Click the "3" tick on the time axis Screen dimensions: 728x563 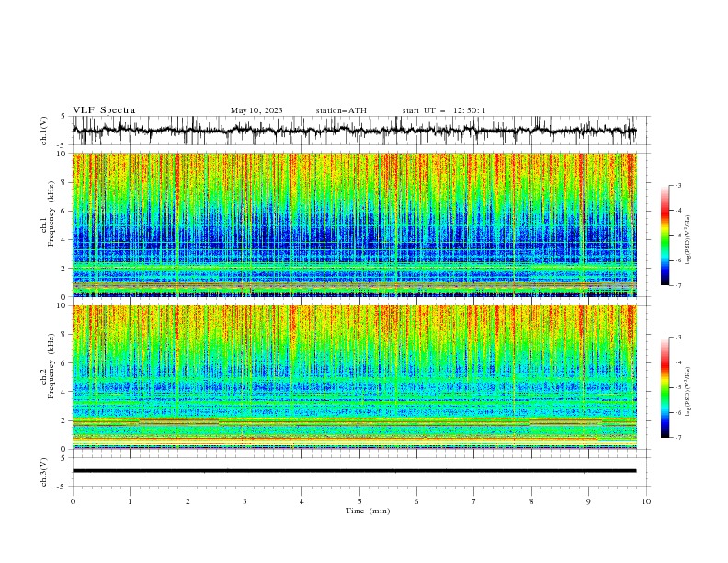245,501
